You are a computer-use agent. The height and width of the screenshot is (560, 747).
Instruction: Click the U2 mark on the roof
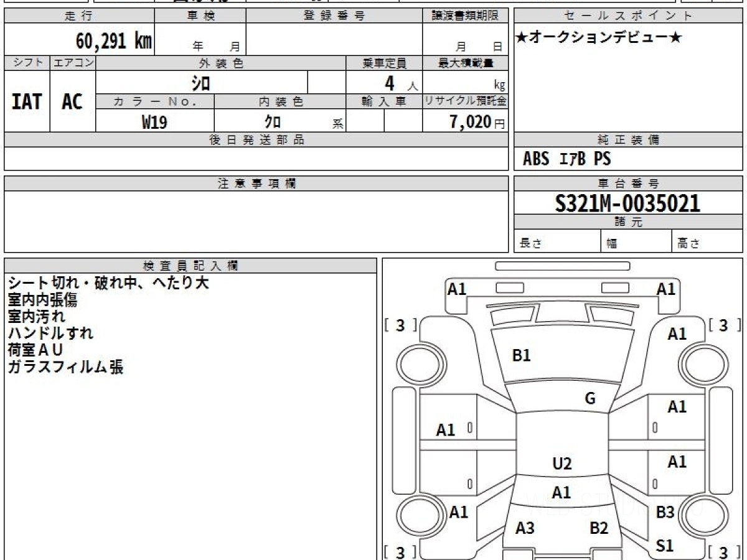(562, 464)
